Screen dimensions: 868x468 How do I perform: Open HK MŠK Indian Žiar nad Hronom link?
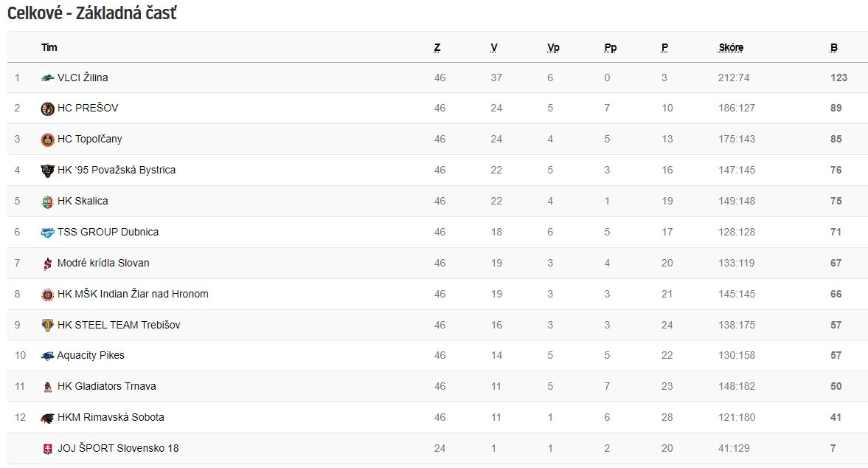point(133,294)
